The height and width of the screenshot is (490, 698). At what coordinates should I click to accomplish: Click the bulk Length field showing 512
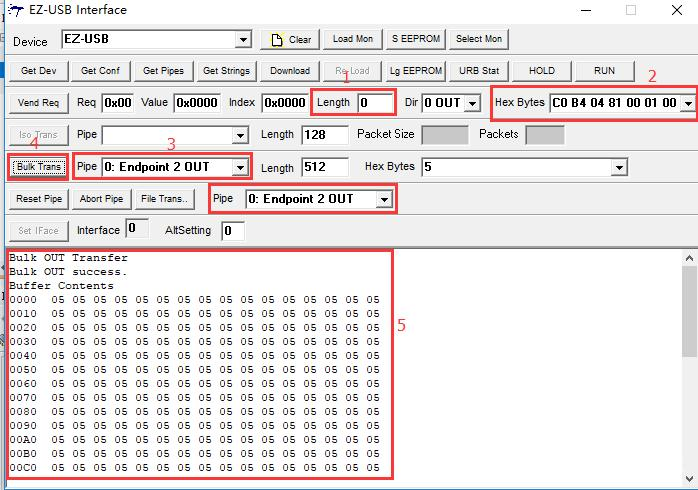325,167
